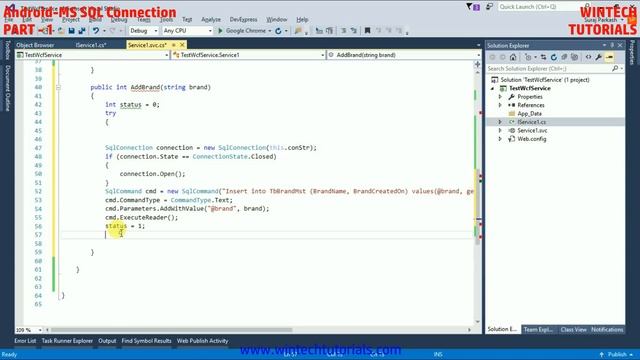Toggle Preview Selected Items in Solution Explorer
The height and width of the screenshot is (360, 640).
609,57
